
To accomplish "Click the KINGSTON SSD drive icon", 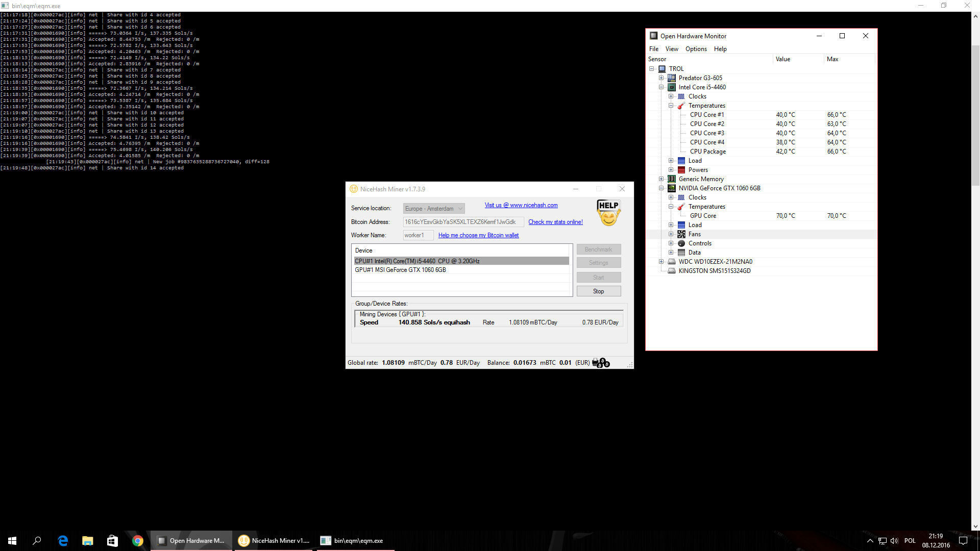I will tap(672, 271).
